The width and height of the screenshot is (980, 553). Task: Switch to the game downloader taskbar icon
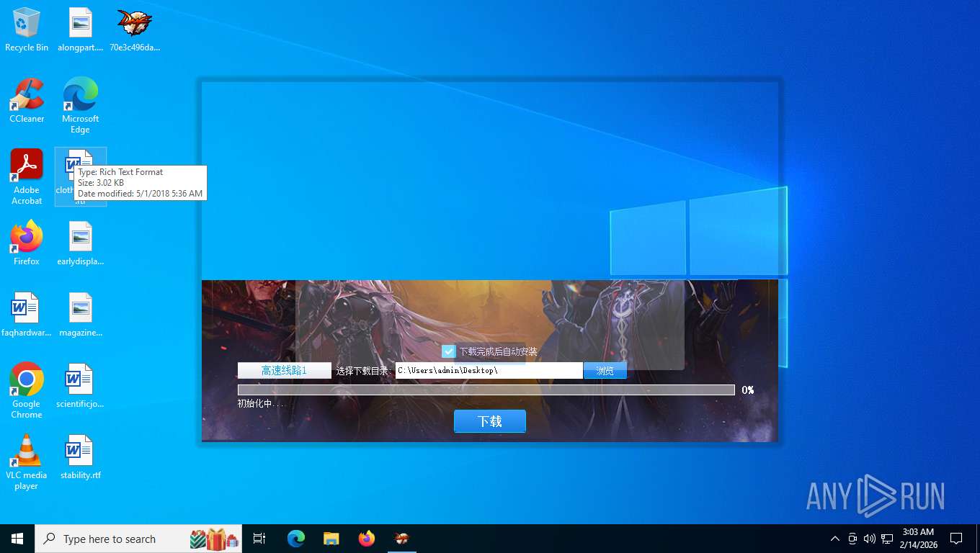pyautogui.click(x=402, y=539)
